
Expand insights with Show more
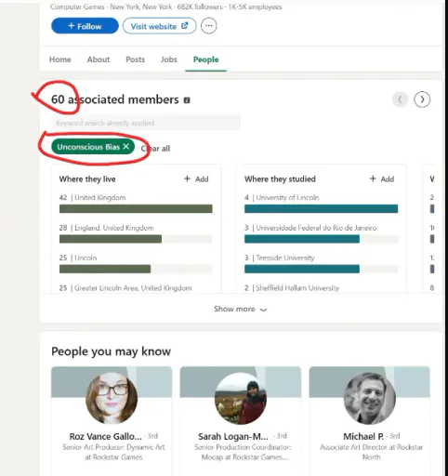point(240,309)
